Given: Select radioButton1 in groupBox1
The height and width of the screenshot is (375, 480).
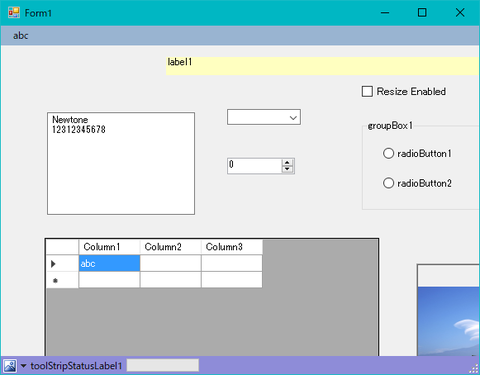Looking at the screenshot, I should point(388,153).
